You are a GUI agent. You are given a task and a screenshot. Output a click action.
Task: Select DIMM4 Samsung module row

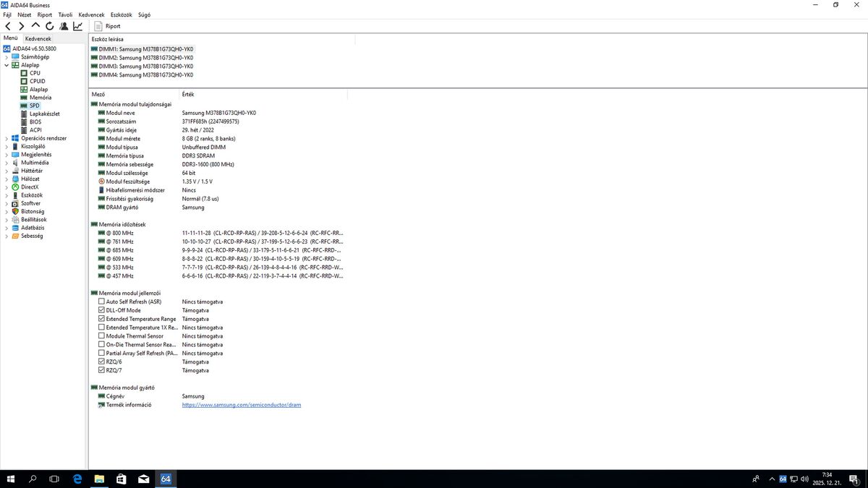pyautogui.click(x=146, y=74)
